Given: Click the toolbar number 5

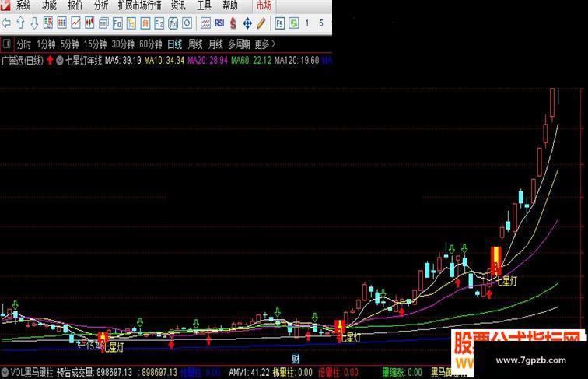Looking at the screenshot, I should click(321, 23).
